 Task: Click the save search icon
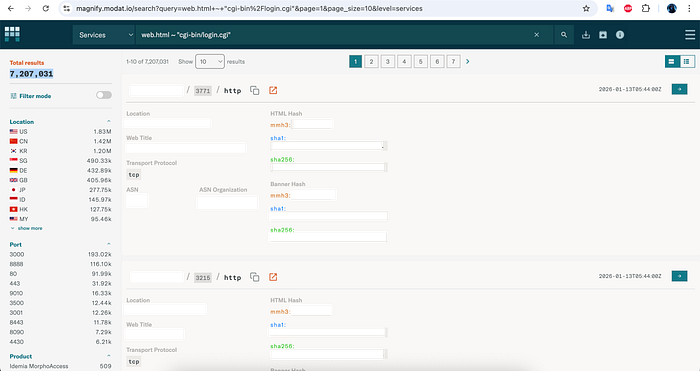(x=603, y=35)
